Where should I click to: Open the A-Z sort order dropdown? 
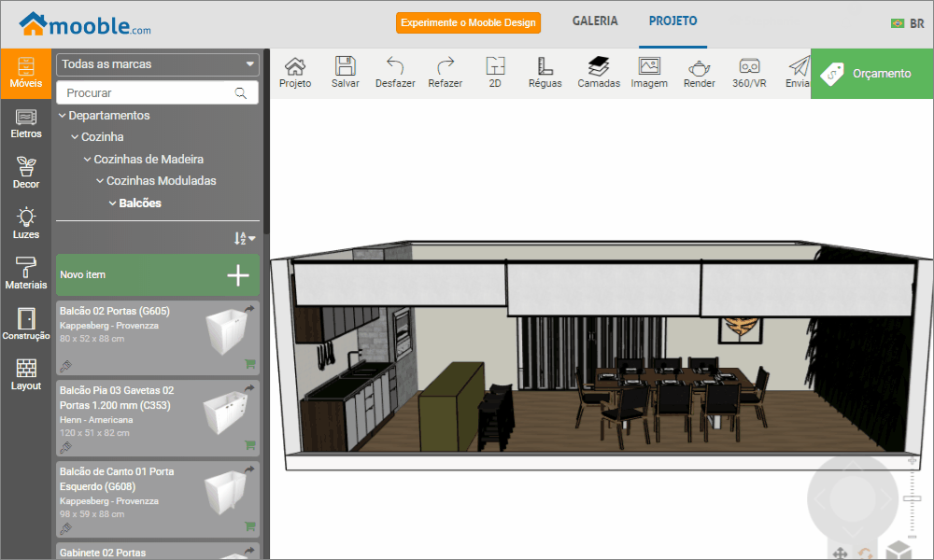click(x=244, y=239)
